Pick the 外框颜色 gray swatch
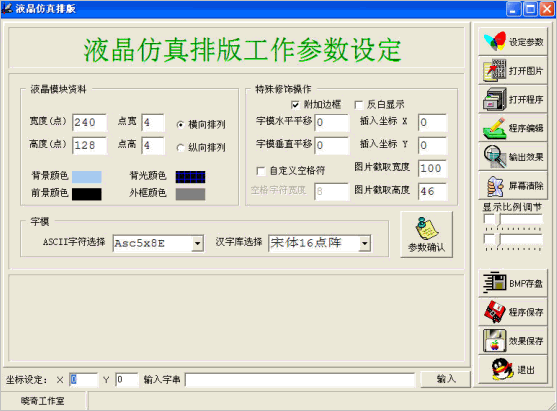The width and height of the screenshot is (557, 411). [x=190, y=194]
